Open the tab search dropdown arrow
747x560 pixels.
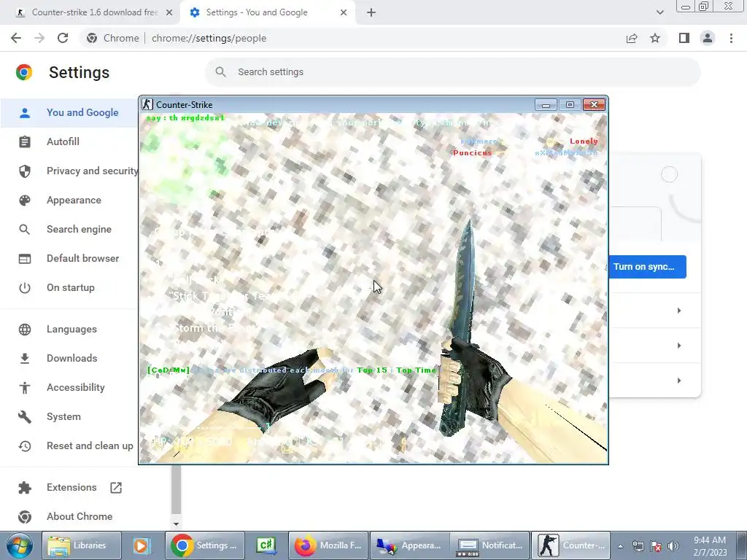pyautogui.click(x=659, y=12)
